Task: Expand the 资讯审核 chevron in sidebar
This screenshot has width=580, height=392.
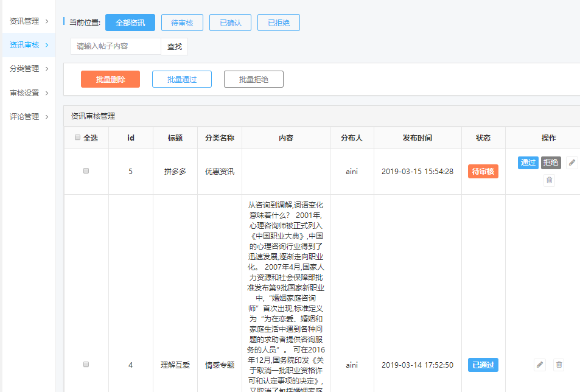Action: tap(47, 45)
